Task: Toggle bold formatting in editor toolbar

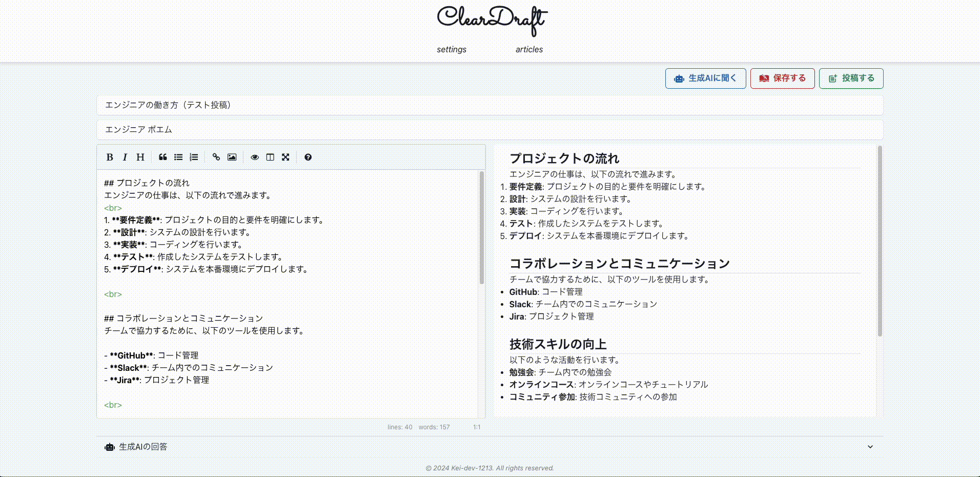Action: coord(110,157)
